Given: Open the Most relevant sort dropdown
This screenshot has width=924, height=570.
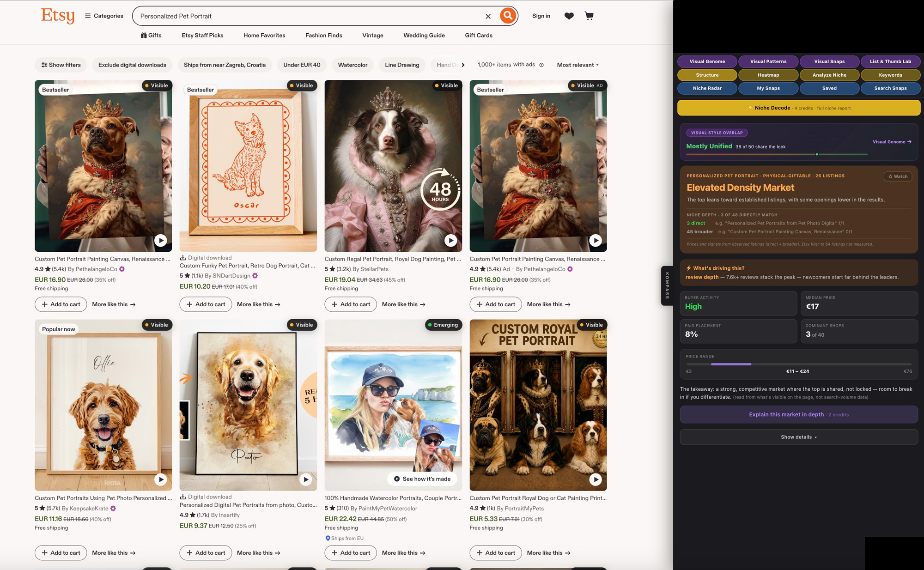Looking at the screenshot, I should (x=577, y=65).
